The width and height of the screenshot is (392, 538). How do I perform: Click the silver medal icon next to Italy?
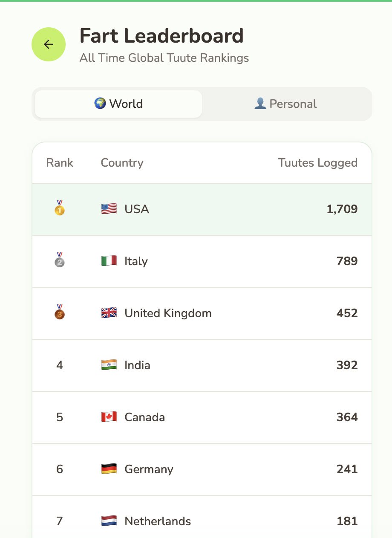point(59,261)
